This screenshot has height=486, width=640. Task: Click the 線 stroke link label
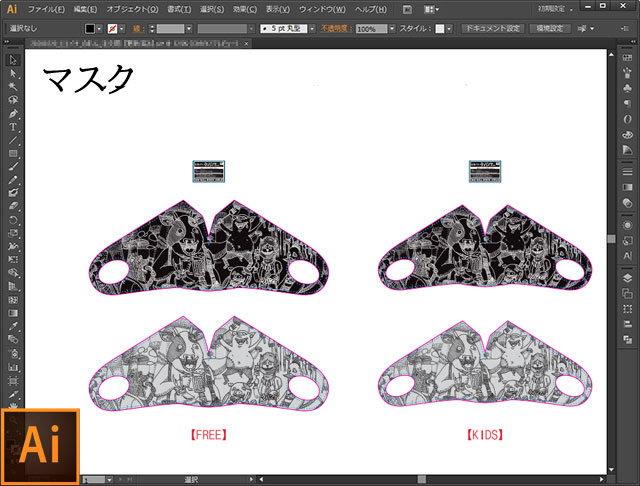(138, 29)
